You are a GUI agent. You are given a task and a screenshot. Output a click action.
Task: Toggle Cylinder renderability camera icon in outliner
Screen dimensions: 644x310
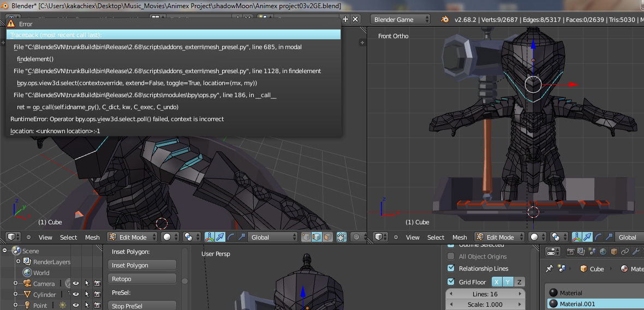tap(97, 294)
